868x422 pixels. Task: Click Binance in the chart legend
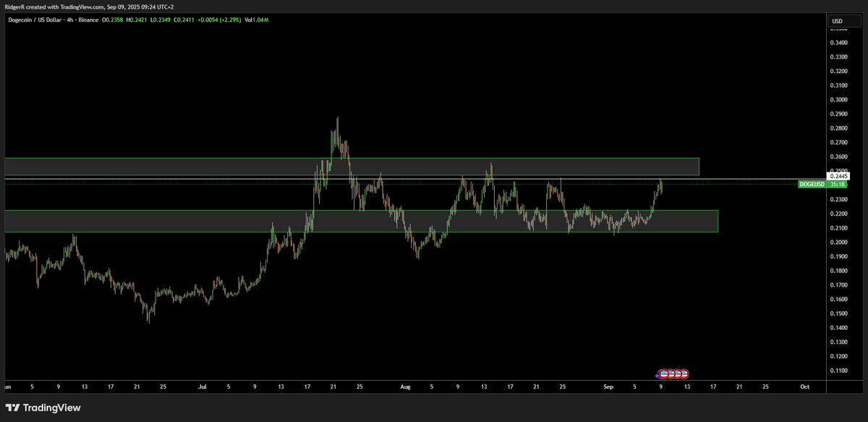coord(87,20)
